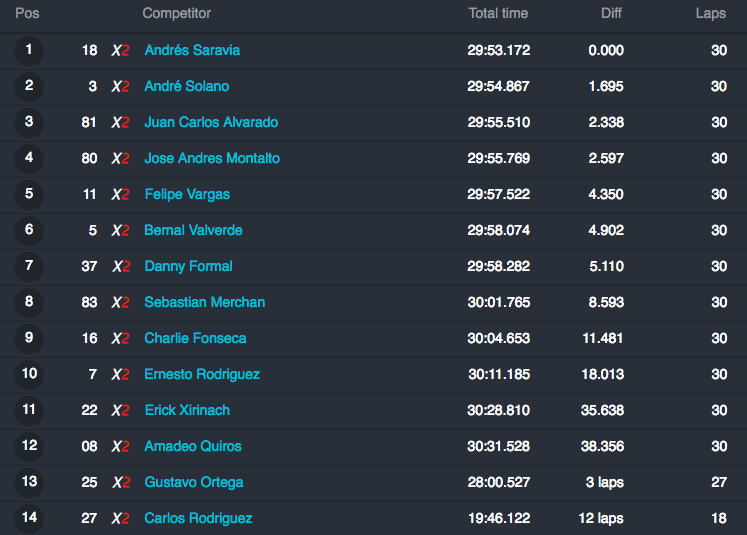Open Amadeo Quiros' competitor link
Screen dimensions: 747x535
(193, 446)
